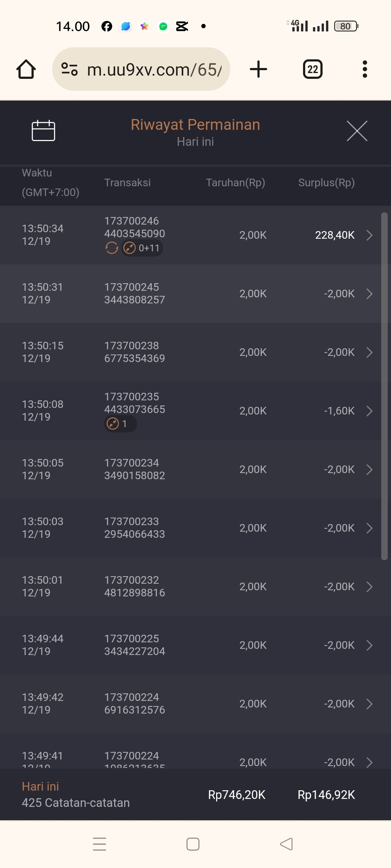Image resolution: width=391 pixels, height=868 pixels.
Task: Open the calendar date picker icon
Action: tap(43, 131)
